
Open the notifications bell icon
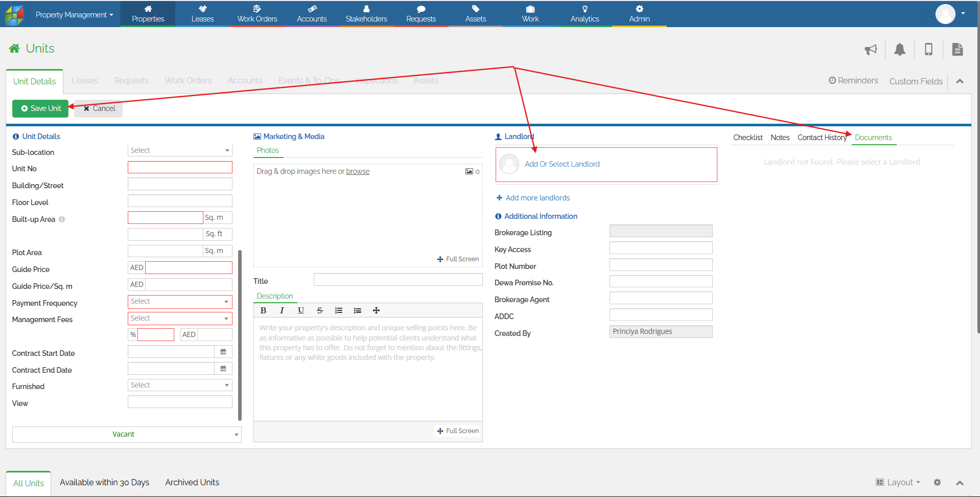coord(899,49)
